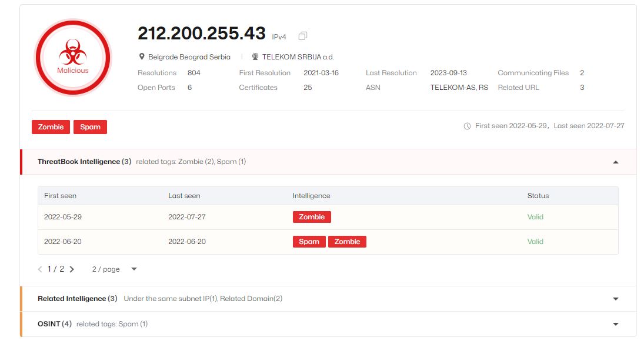Click the red Malicious biohazard badge
The width and height of the screenshot is (644, 344).
coord(73,58)
